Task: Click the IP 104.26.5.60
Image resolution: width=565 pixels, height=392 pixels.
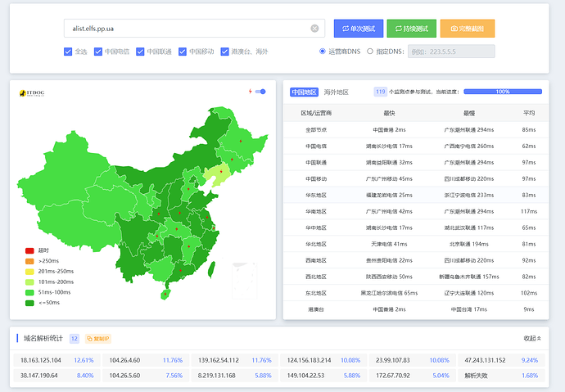Action: click(x=124, y=376)
